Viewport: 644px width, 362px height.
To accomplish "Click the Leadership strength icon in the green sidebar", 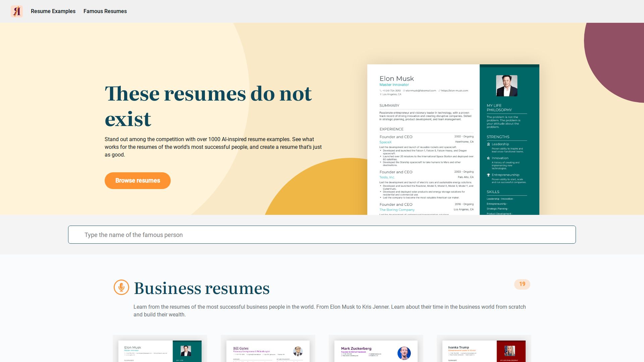I will tap(488, 144).
